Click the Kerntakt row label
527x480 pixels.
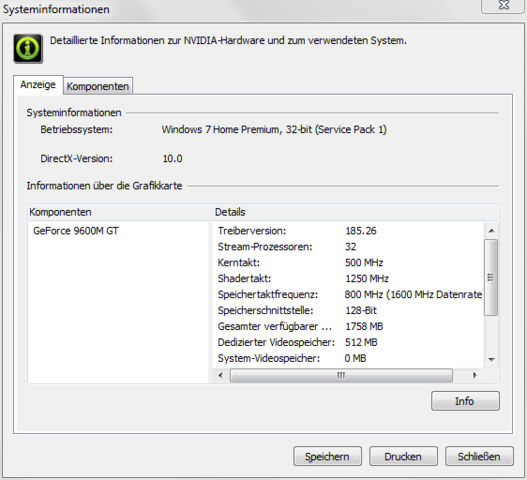(x=239, y=263)
